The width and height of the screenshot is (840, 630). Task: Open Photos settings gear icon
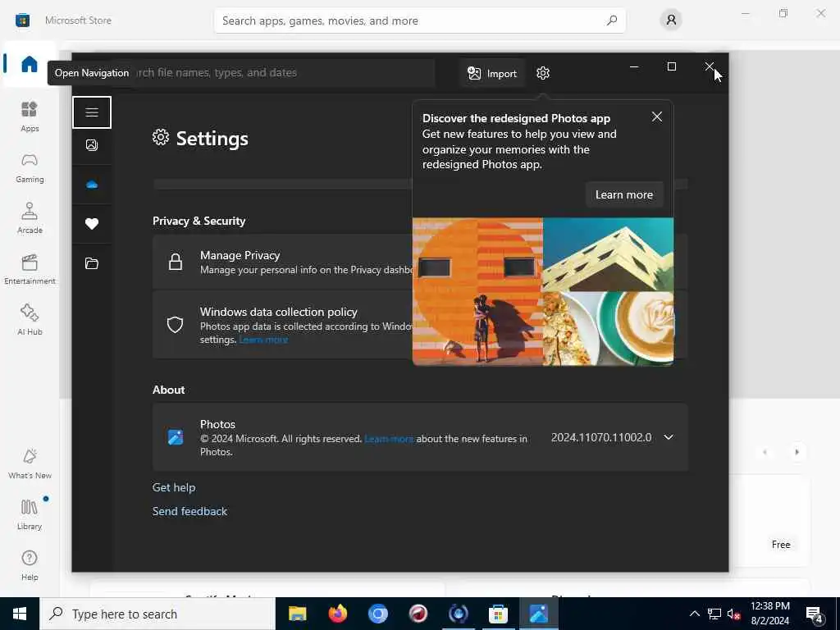pos(543,73)
